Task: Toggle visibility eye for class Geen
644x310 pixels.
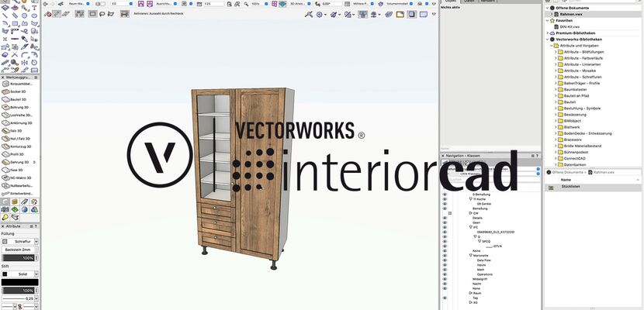Action: tap(445, 222)
